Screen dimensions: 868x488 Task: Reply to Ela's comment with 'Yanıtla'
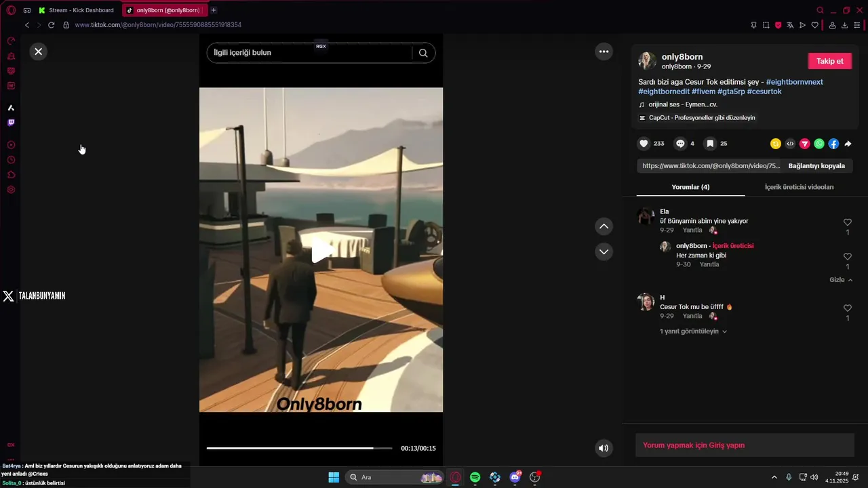click(x=692, y=230)
